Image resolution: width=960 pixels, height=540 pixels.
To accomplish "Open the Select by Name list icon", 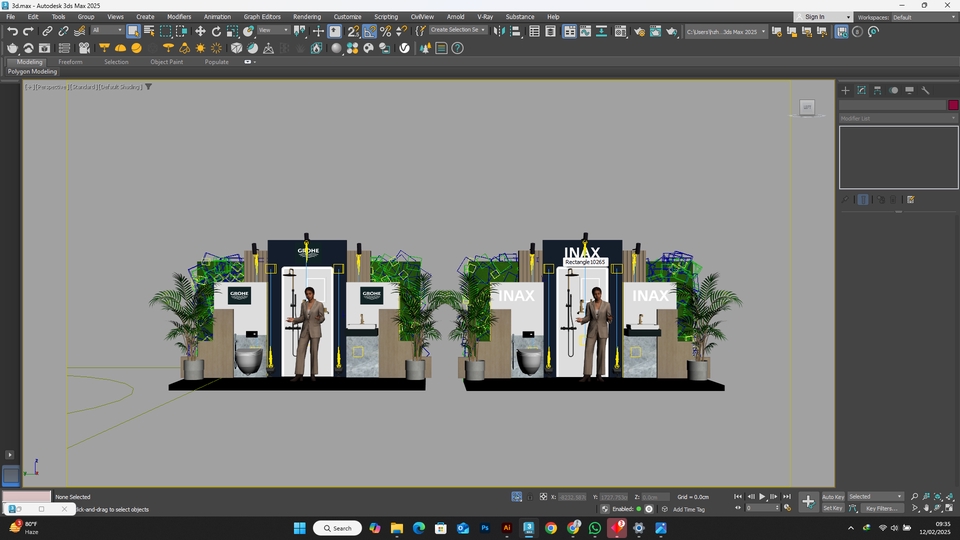I will pos(149,31).
